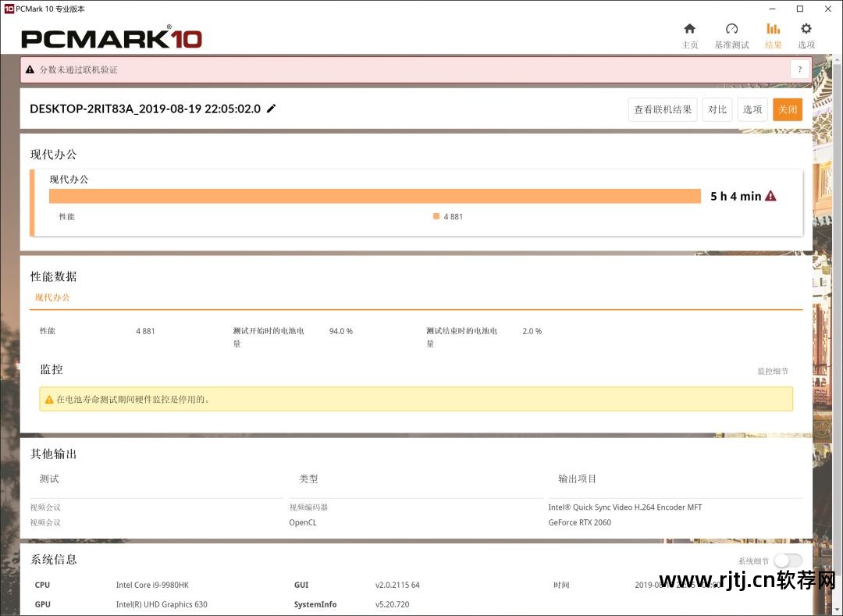843x616 pixels.
Task: Click the 视频编码器 type entry
Action: [308, 507]
